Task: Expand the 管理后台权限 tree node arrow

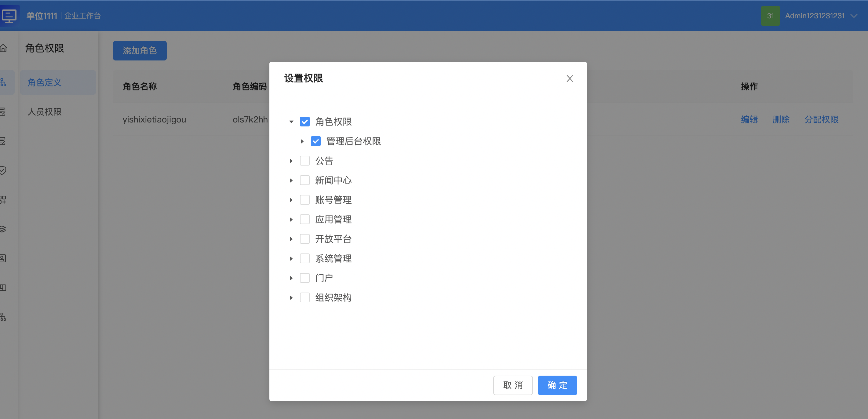Action: point(302,141)
